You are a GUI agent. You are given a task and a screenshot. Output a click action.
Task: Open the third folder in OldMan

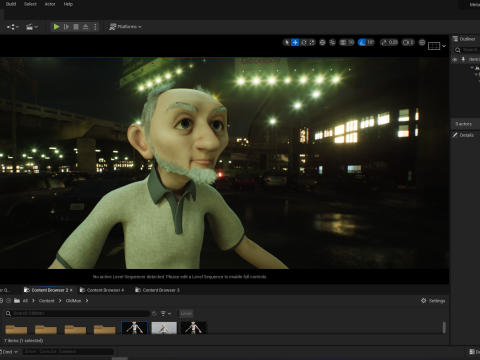pos(75,329)
